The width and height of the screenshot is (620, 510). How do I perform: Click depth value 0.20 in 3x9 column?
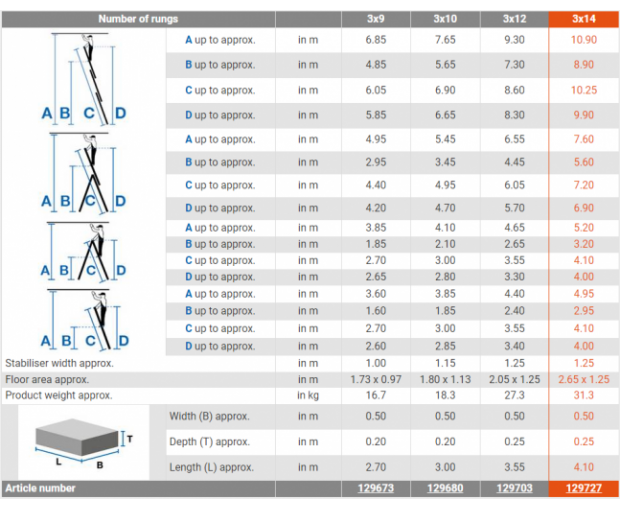[x=376, y=442]
